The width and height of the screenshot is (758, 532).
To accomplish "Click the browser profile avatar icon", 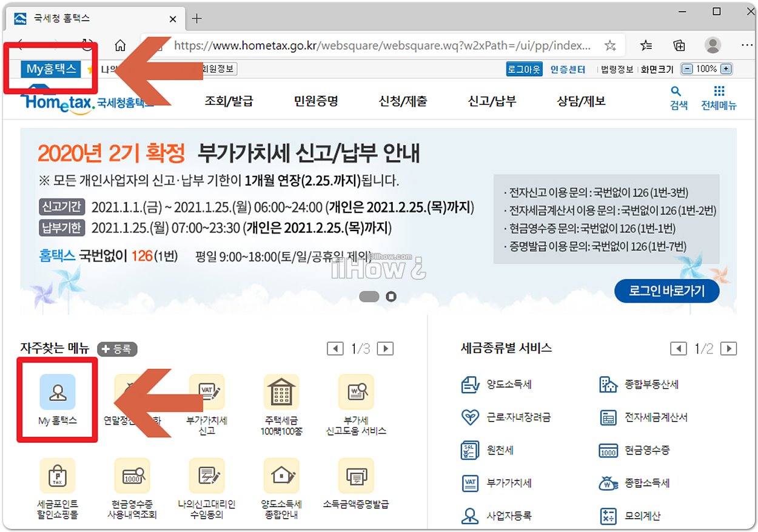I will coord(713,45).
